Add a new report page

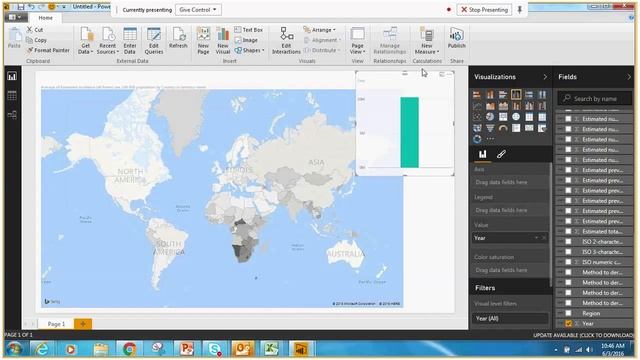(83, 324)
